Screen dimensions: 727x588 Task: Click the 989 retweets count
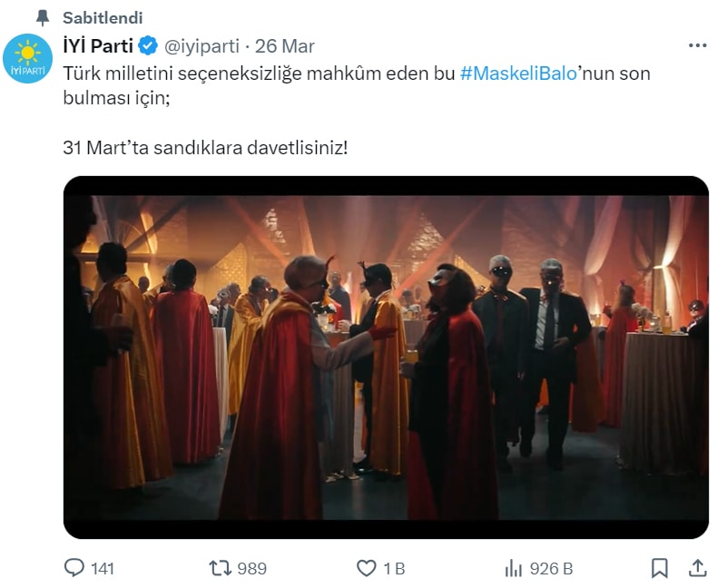(x=251, y=569)
